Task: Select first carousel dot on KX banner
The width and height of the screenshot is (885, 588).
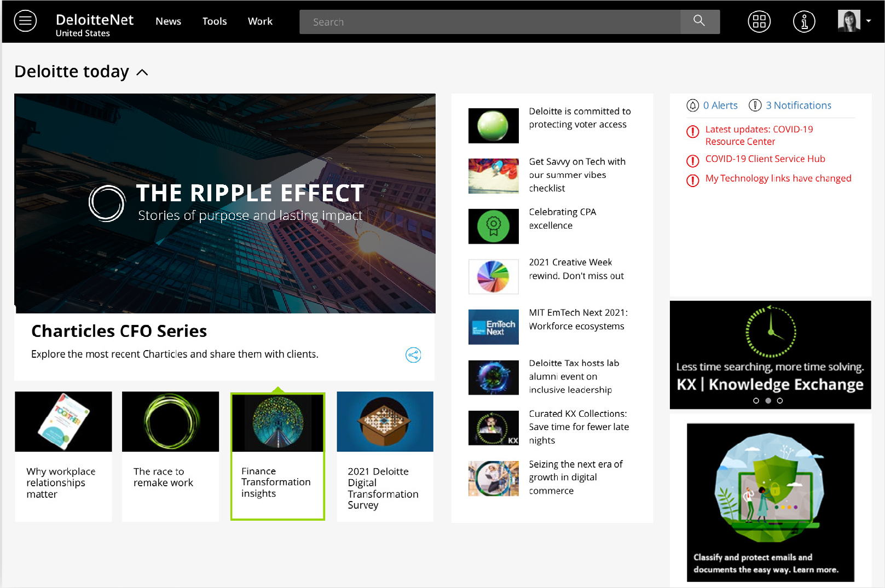Action: point(756,401)
